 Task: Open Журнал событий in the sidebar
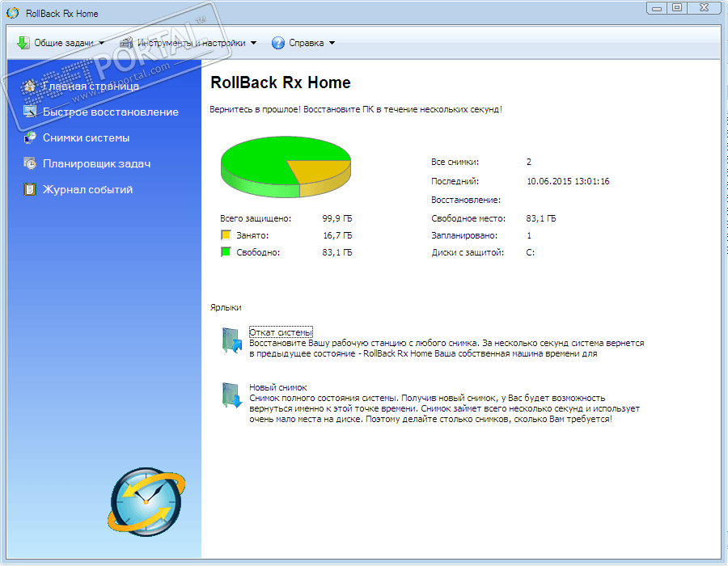tap(87, 189)
